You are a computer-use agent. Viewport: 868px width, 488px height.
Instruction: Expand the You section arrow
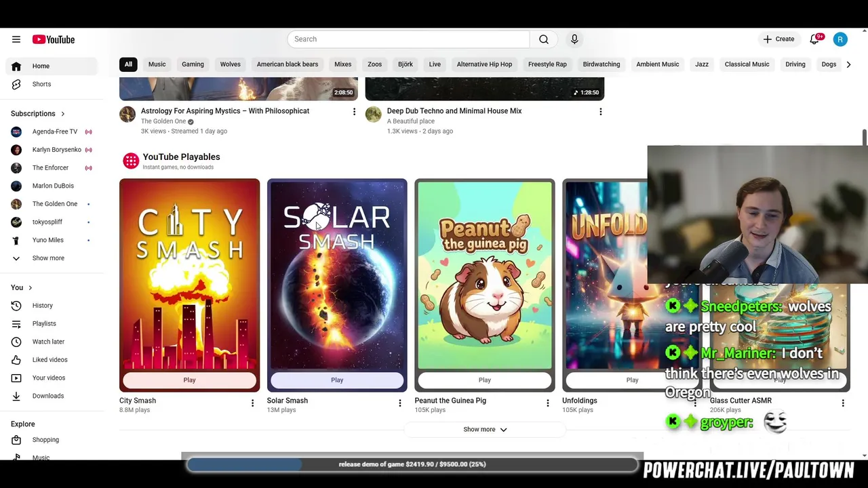(x=30, y=288)
